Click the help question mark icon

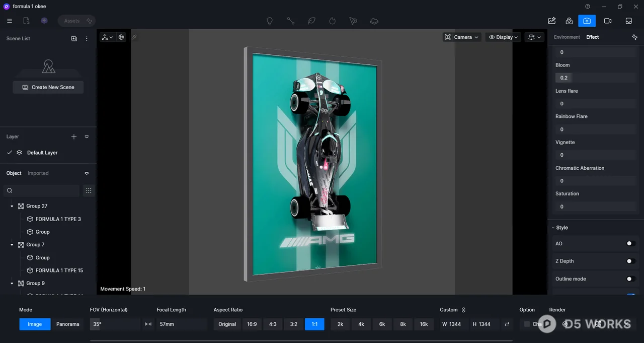(x=588, y=7)
